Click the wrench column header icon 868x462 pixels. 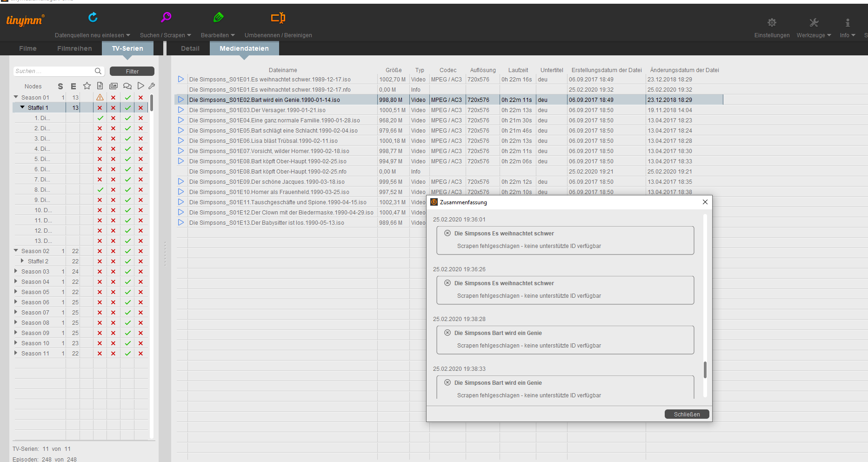click(x=152, y=86)
